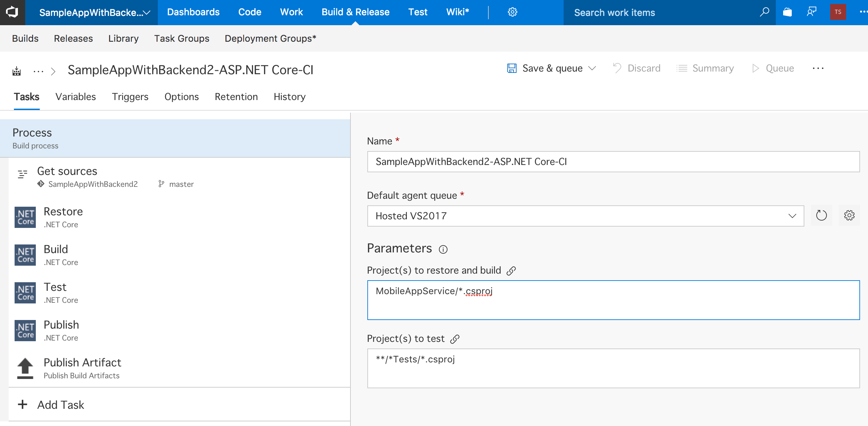Open the Work hub
The height and width of the screenshot is (426, 868).
tap(291, 12)
